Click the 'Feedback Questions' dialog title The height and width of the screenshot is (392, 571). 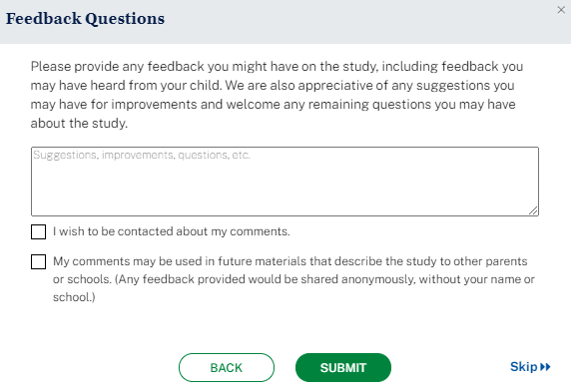tap(85, 19)
